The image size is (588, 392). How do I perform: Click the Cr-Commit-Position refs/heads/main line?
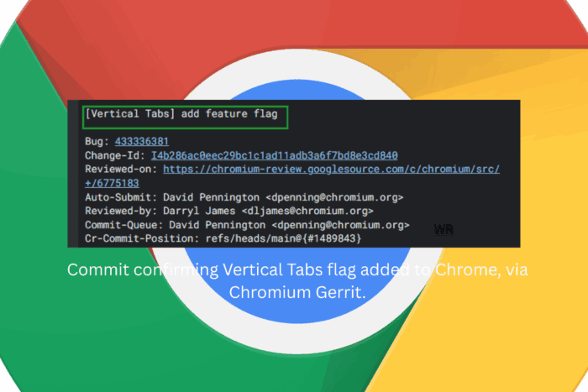[x=223, y=238]
